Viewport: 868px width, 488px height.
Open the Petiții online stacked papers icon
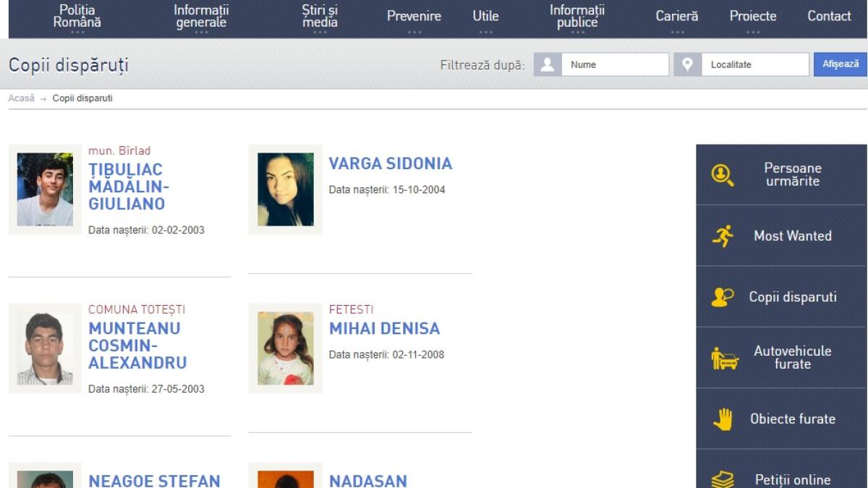tap(723, 479)
